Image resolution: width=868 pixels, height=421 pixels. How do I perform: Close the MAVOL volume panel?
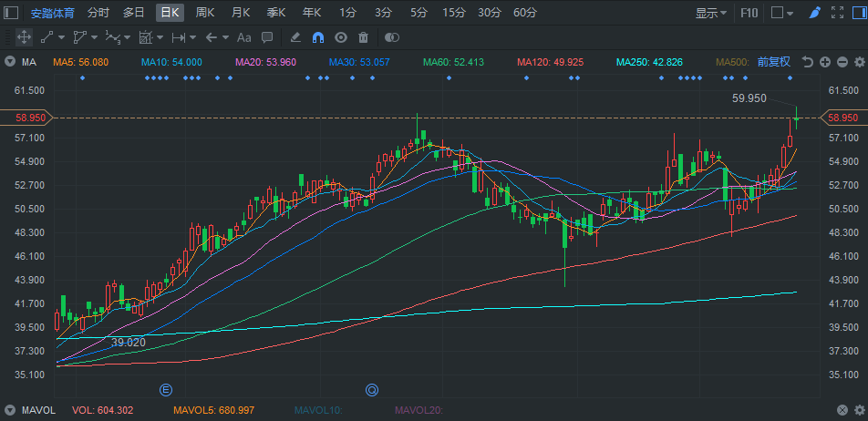[x=842, y=410]
